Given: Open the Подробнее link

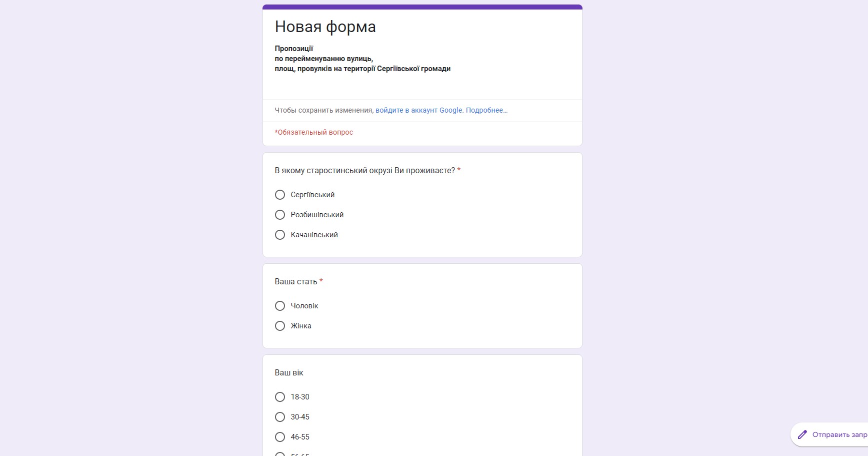Looking at the screenshot, I should click(486, 110).
